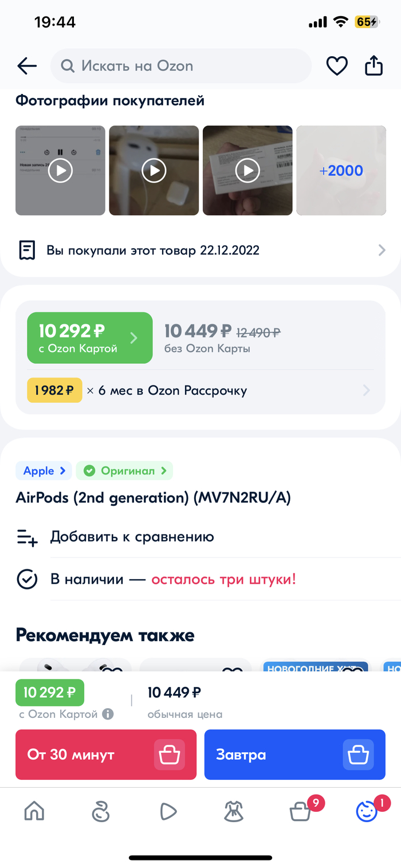Expand purchase history row dated 22.12.2022
Viewport: 401px width, 868px height.
pyautogui.click(x=200, y=250)
